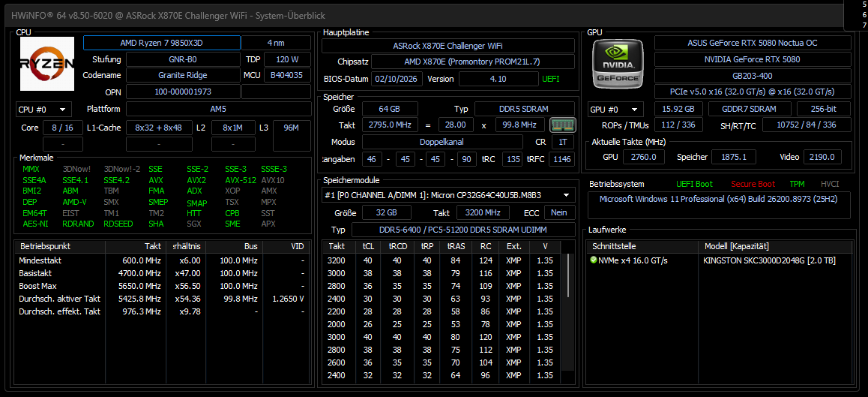Click the 4 nm process field
Image resolution: width=868 pixels, height=397 pixels.
(x=277, y=43)
